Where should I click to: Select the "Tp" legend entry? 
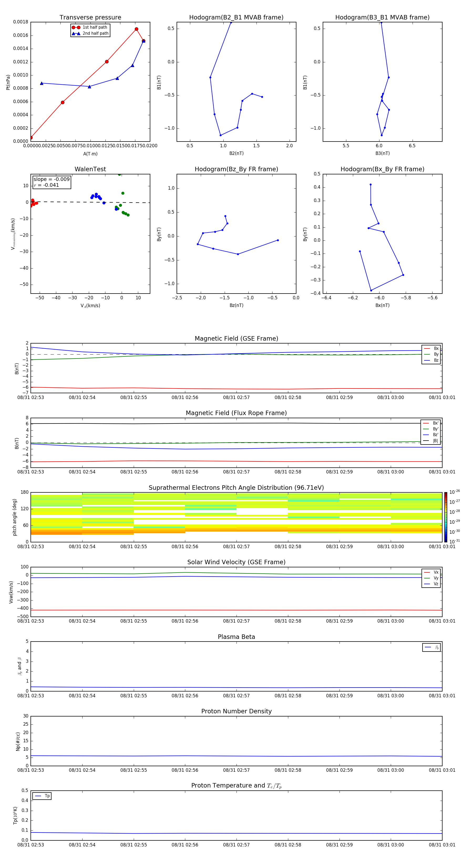(42, 796)
